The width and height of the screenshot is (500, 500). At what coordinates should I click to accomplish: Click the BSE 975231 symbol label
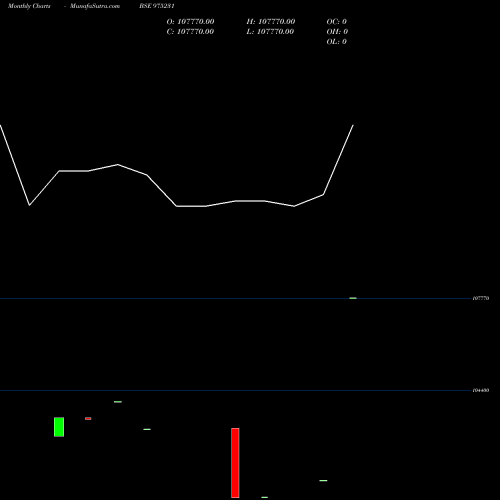tap(157, 6)
